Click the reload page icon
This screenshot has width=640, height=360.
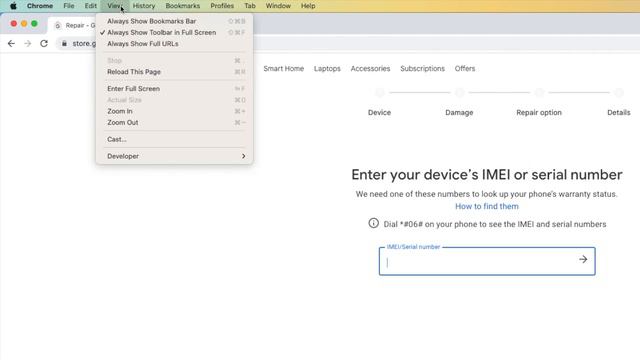[x=44, y=43]
